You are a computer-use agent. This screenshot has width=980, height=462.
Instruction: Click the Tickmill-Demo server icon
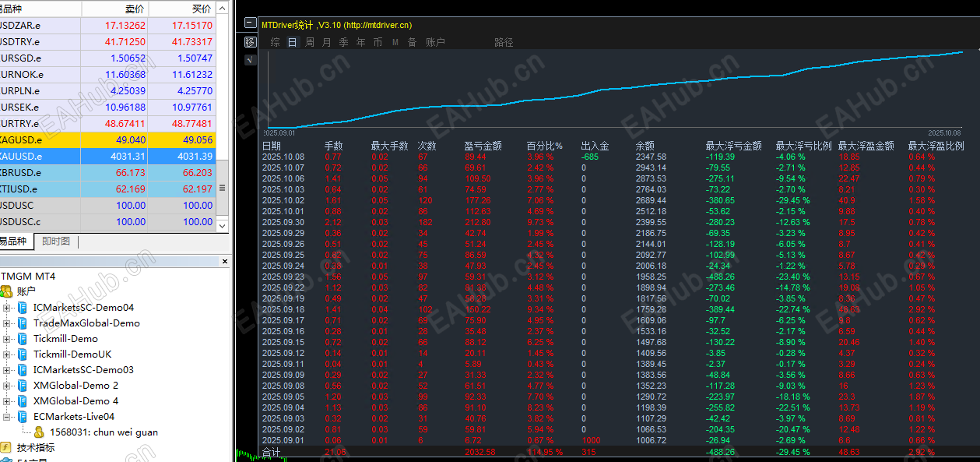click(22, 339)
